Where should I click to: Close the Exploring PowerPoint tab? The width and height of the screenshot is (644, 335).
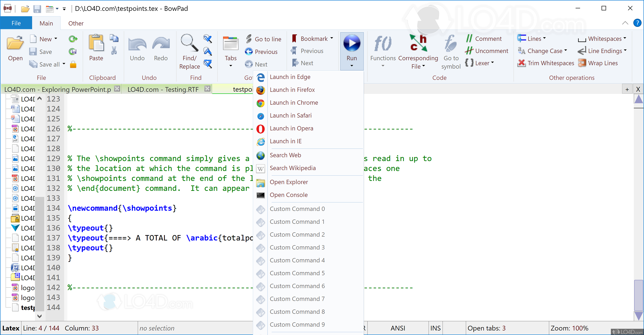tap(117, 89)
